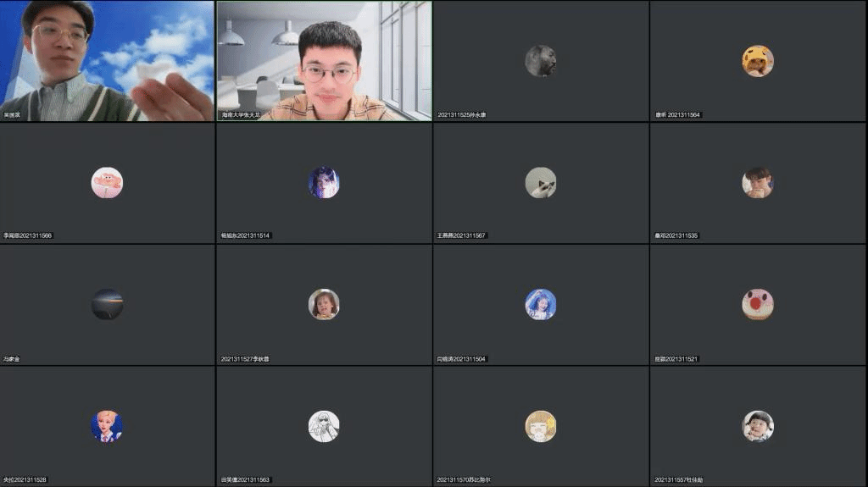Image resolution: width=868 pixels, height=487 pixels.
Task: Click the cartoon bob-hair avatar for 2021311570
Action: point(541,427)
